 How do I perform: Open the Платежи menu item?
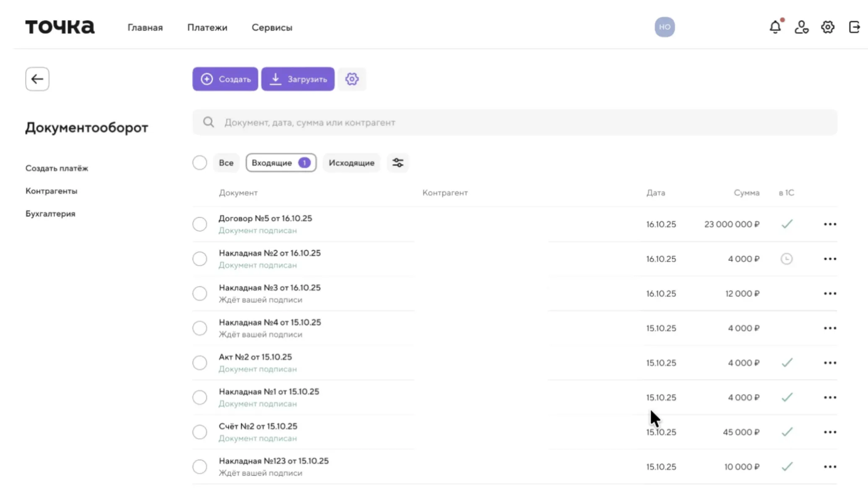click(x=207, y=28)
